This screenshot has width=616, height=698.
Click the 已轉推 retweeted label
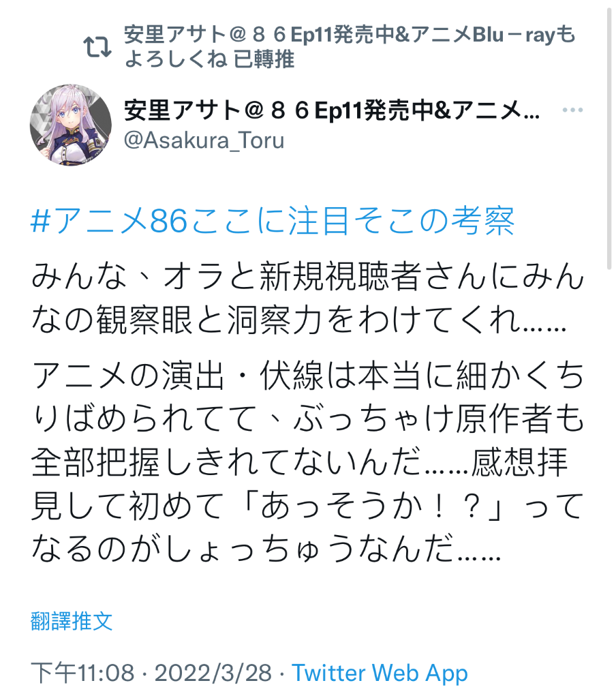pos(264,59)
